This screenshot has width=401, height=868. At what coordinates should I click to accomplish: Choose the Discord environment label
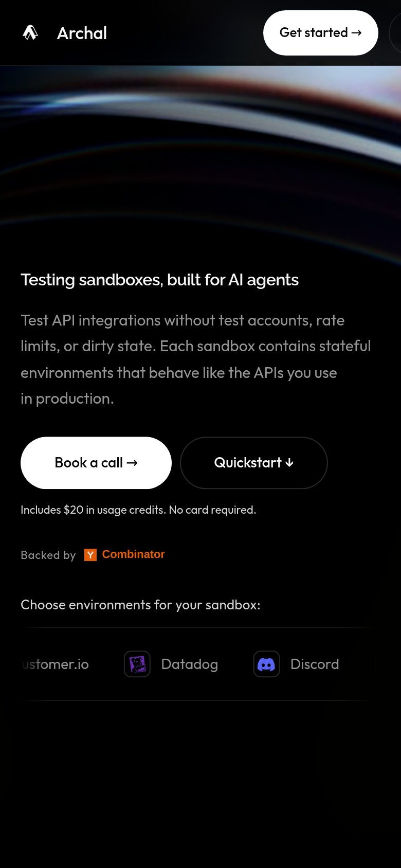coord(315,664)
